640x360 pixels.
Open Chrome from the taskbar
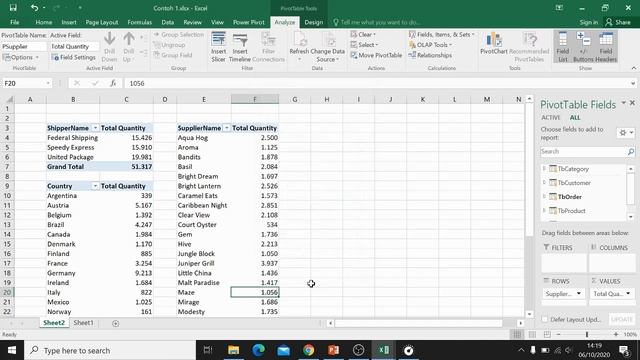pos(309,350)
